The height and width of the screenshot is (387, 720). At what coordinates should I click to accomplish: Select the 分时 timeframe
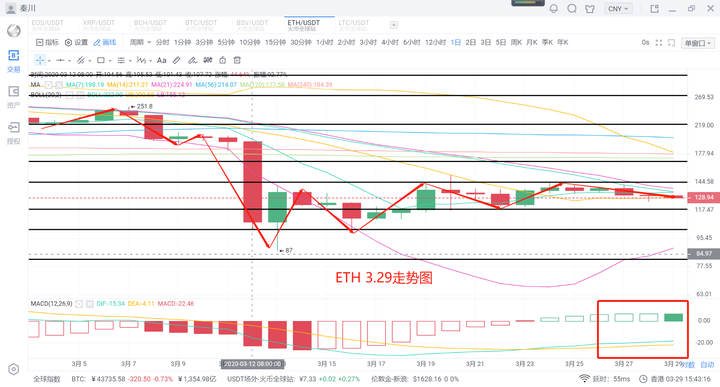point(163,42)
